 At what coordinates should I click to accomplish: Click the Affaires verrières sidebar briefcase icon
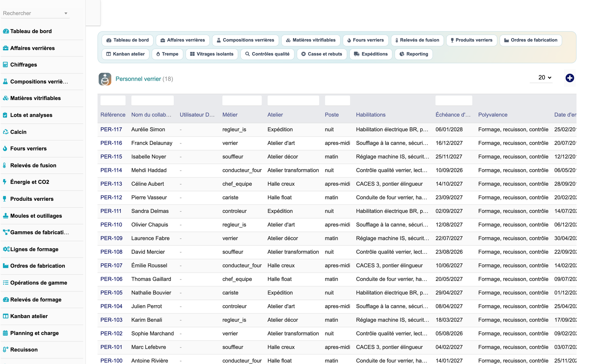[5, 48]
